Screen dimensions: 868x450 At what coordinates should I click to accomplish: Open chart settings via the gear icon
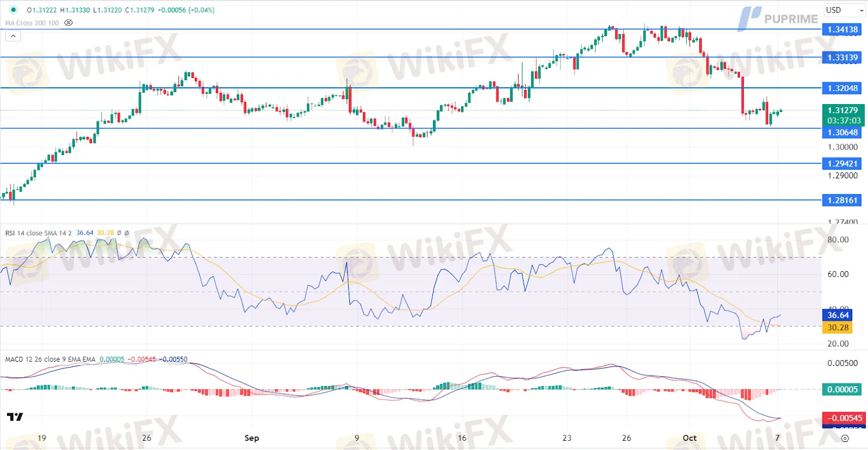click(x=845, y=438)
